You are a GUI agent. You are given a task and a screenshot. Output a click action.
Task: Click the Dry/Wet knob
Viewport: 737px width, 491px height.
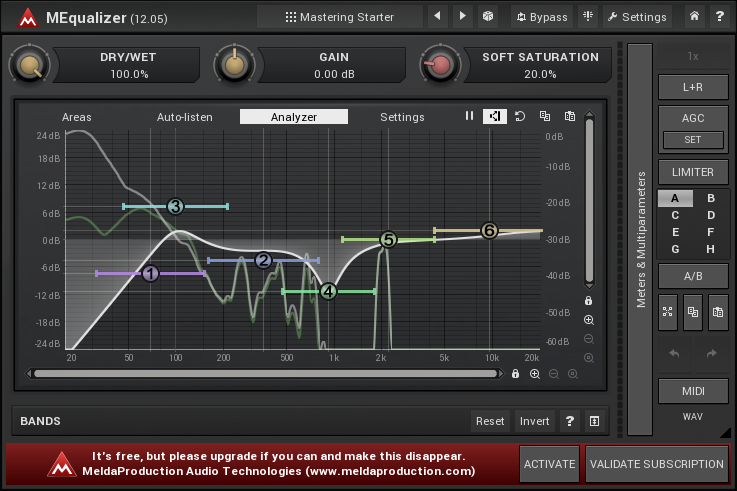pyautogui.click(x=29, y=65)
